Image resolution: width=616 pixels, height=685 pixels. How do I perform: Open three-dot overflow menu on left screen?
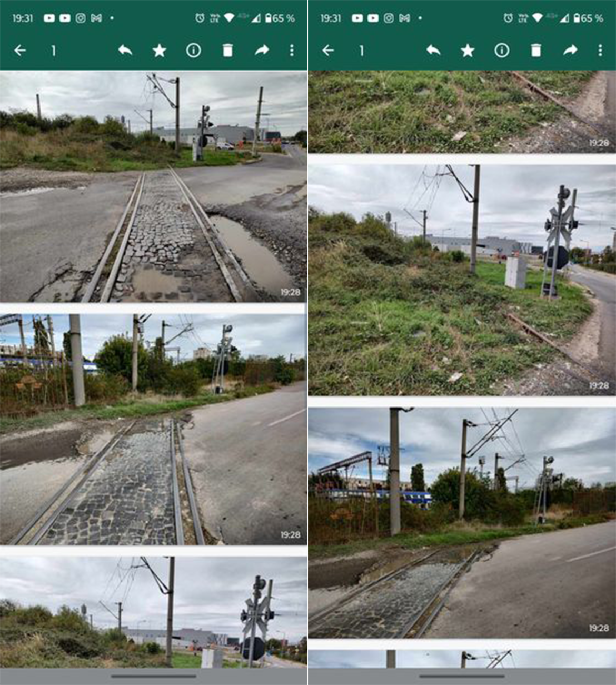coord(292,51)
